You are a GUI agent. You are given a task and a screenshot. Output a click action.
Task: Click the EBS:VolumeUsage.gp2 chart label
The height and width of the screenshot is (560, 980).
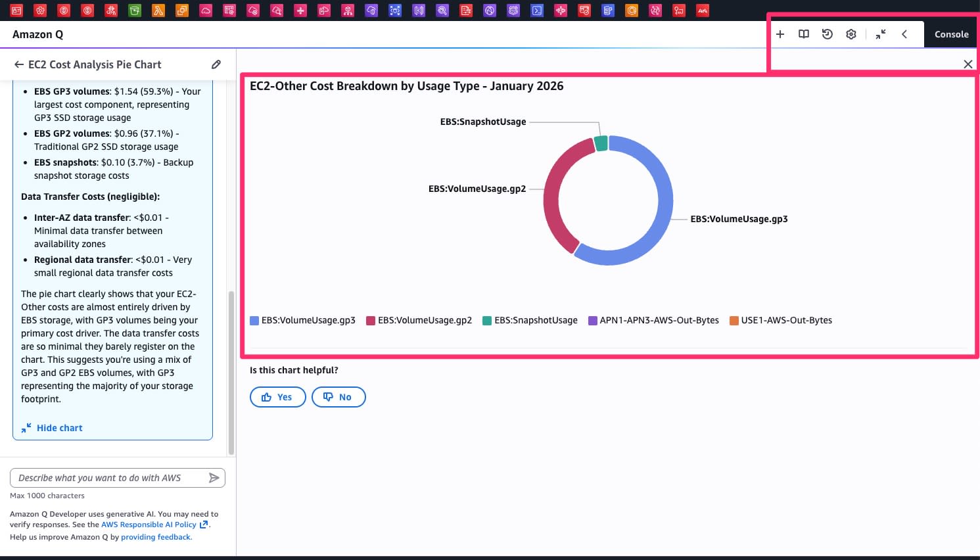click(x=477, y=189)
